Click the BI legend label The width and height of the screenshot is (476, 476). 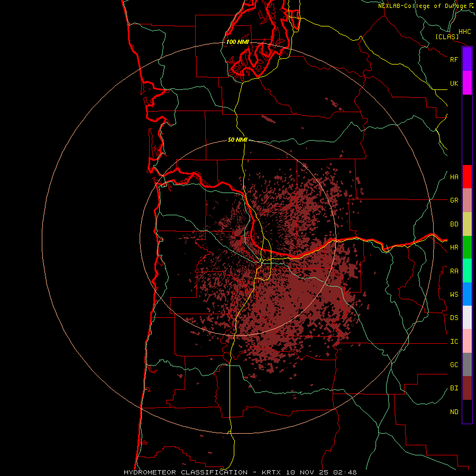pos(454,388)
